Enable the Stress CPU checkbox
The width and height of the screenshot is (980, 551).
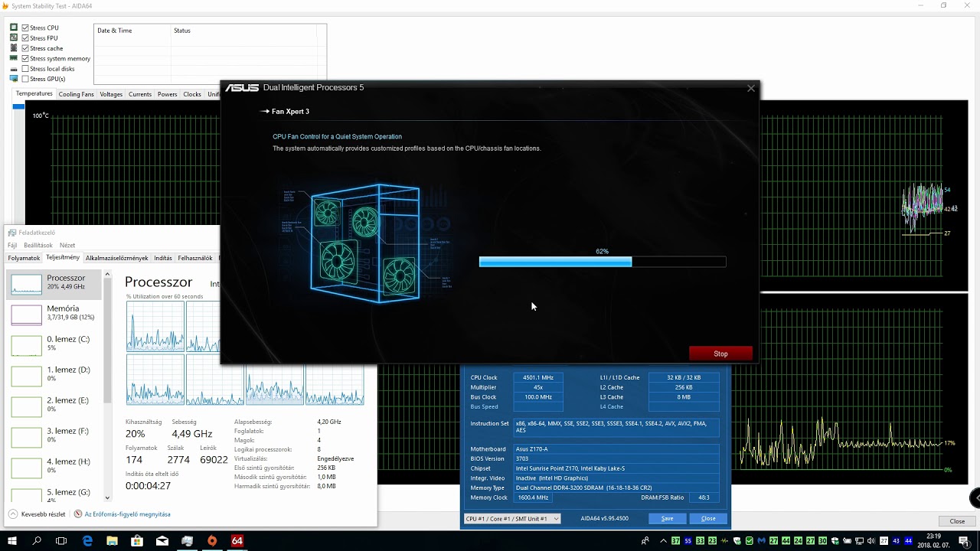(x=25, y=28)
